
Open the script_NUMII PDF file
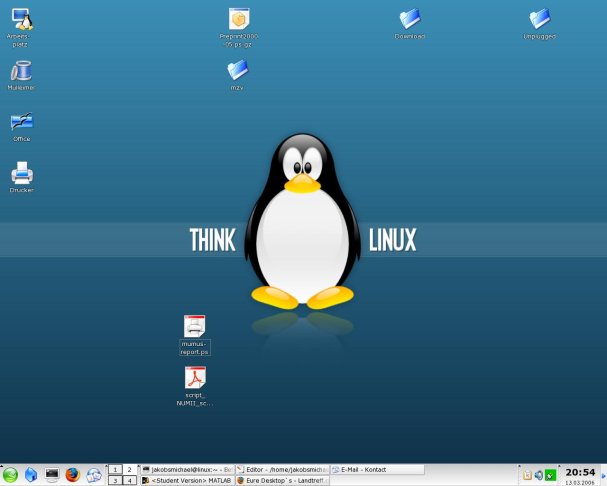tap(195, 378)
